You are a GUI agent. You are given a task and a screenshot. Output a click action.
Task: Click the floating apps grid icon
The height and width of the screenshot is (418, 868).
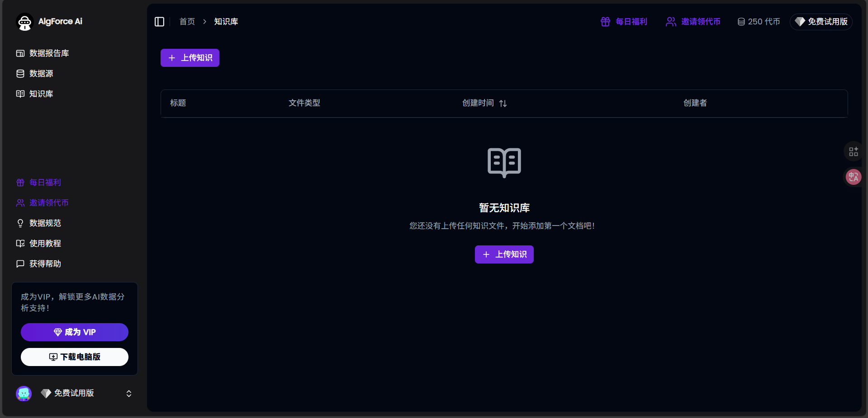coord(854,151)
